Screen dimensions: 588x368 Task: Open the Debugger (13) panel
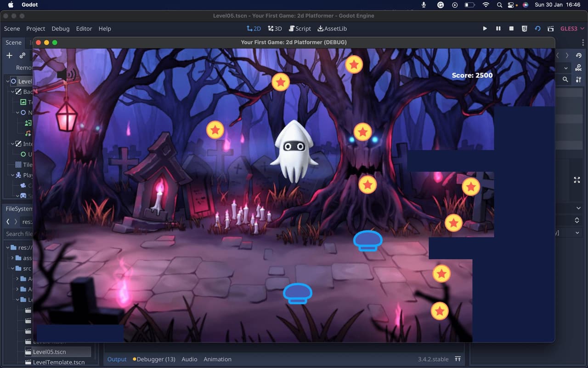coord(154,359)
